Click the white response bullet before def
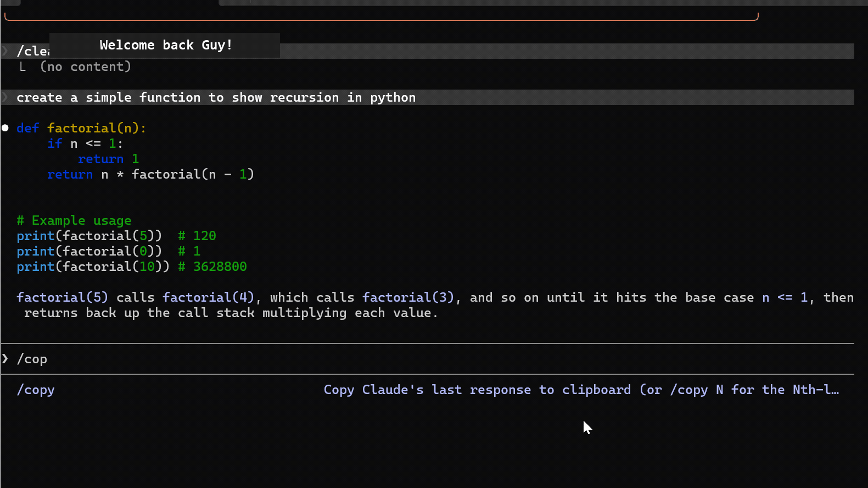Image resolution: width=868 pixels, height=488 pixels. click(5, 128)
